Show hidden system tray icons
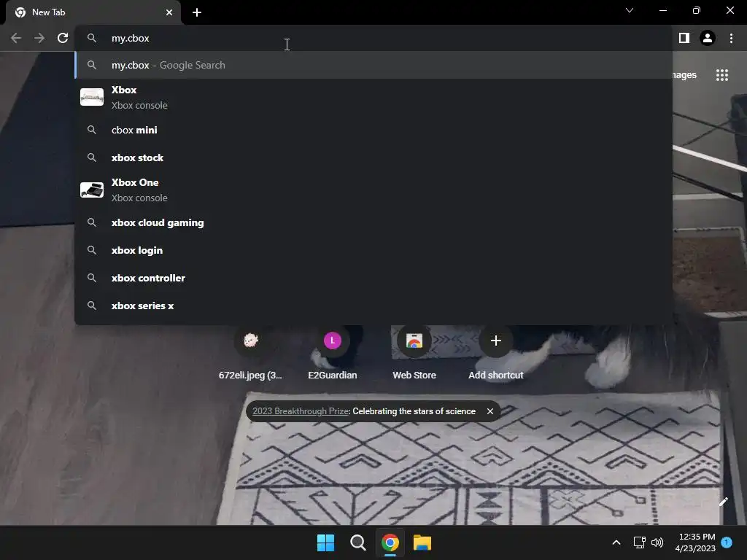 point(616,542)
